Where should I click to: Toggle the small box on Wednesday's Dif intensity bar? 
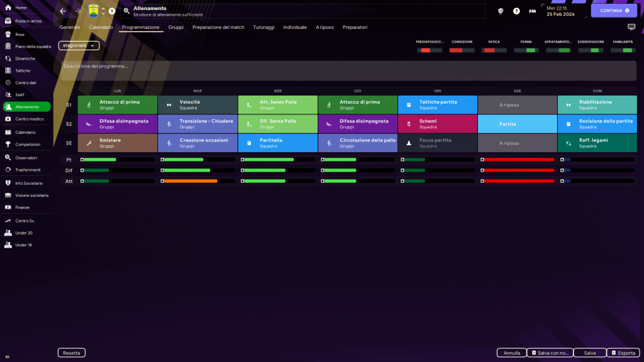pos(242,170)
